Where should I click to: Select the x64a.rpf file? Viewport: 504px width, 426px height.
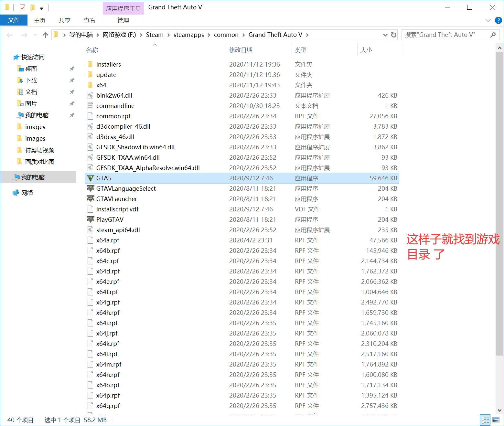(242, 240)
